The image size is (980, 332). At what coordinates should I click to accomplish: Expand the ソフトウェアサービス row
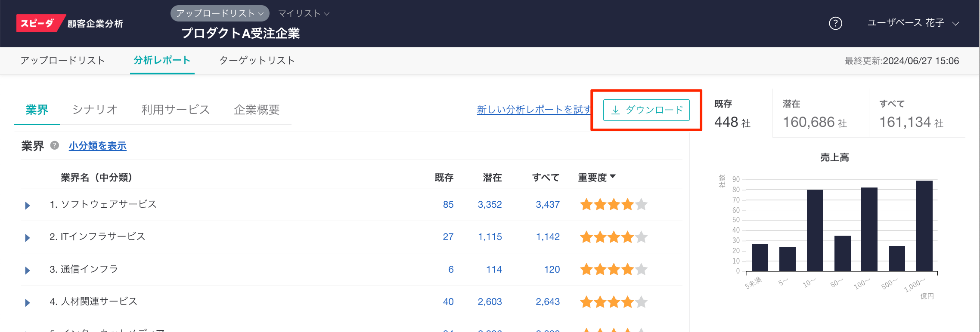[x=28, y=206]
